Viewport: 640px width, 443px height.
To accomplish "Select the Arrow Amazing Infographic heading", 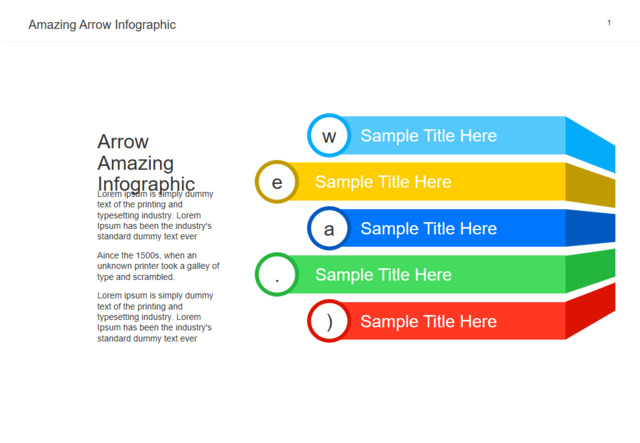I will tap(145, 162).
